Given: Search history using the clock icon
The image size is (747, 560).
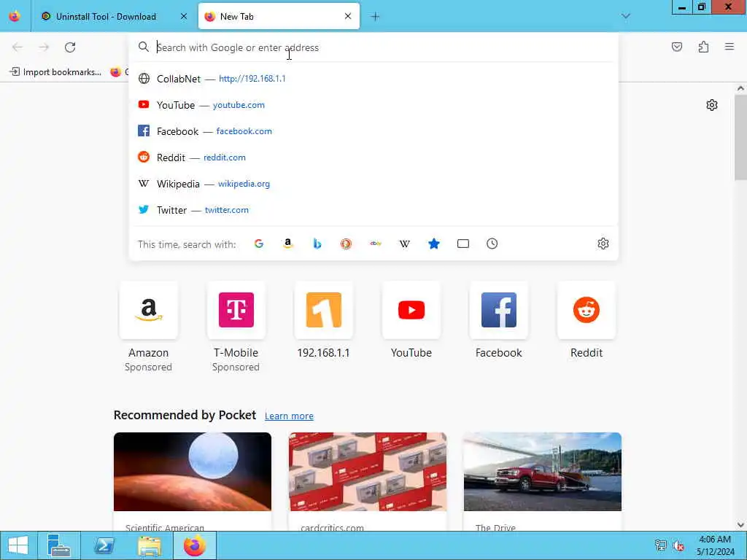Looking at the screenshot, I should [492, 244].
